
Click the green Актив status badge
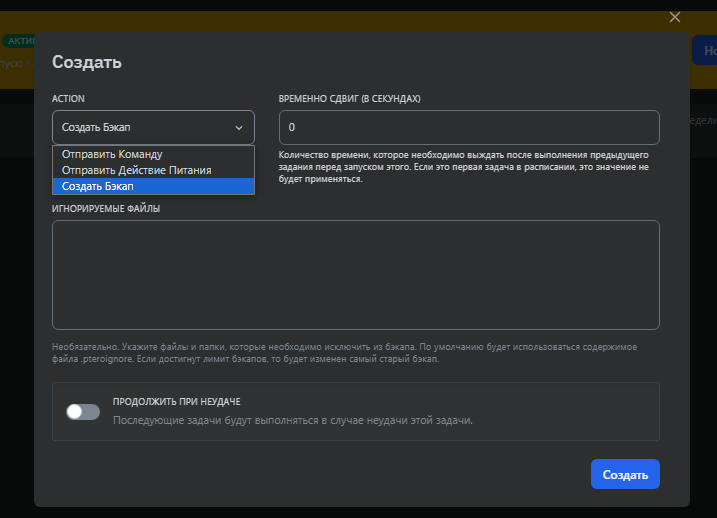click(x=19, y=41)
